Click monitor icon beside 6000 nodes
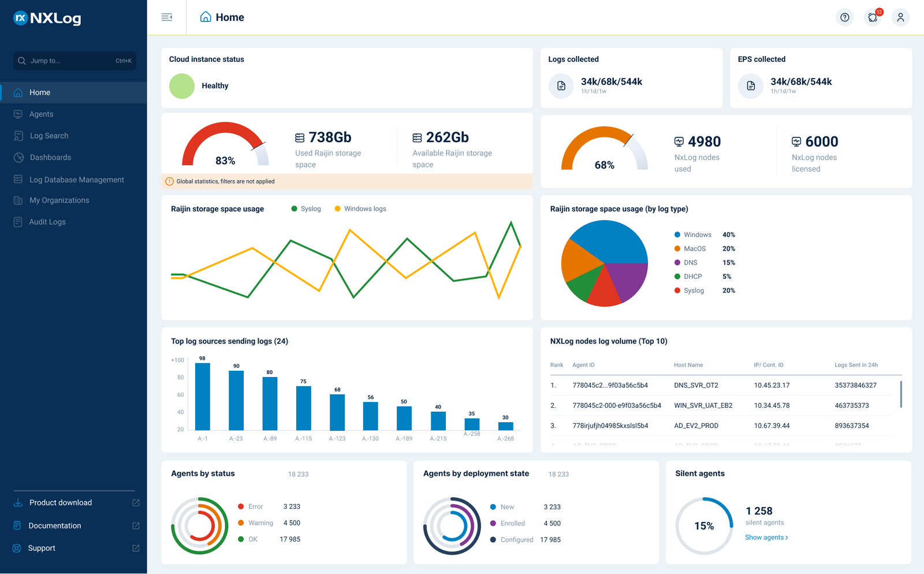 pos(796,141)
